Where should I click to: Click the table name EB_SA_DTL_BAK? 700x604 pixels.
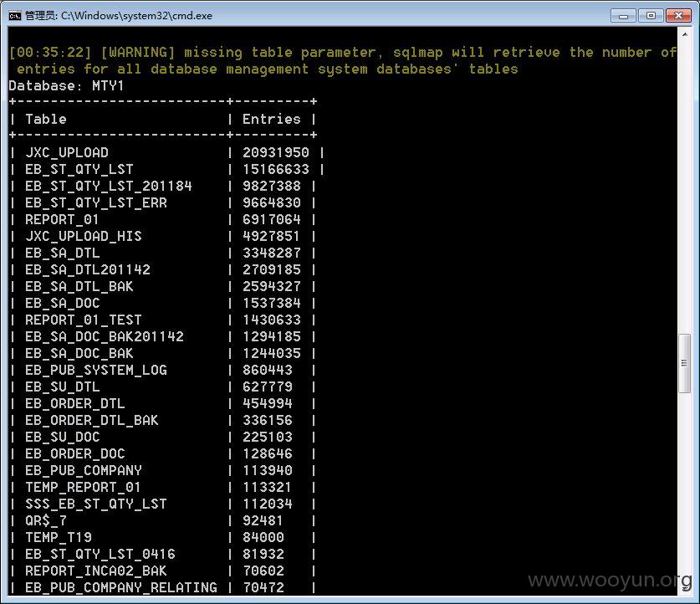click(x=79, y=286)
